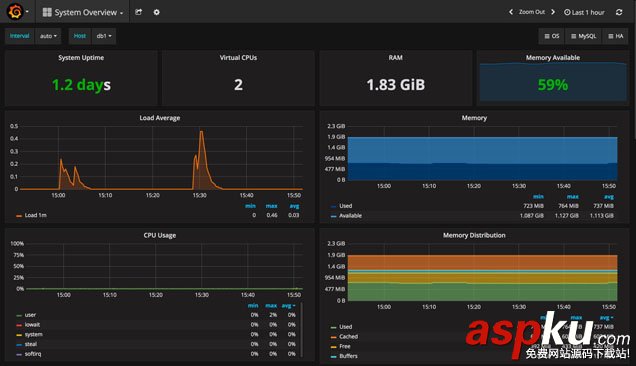Toggle the softirq series in CPU legend
Screen dimensions: 636x366
click(33, 354)
